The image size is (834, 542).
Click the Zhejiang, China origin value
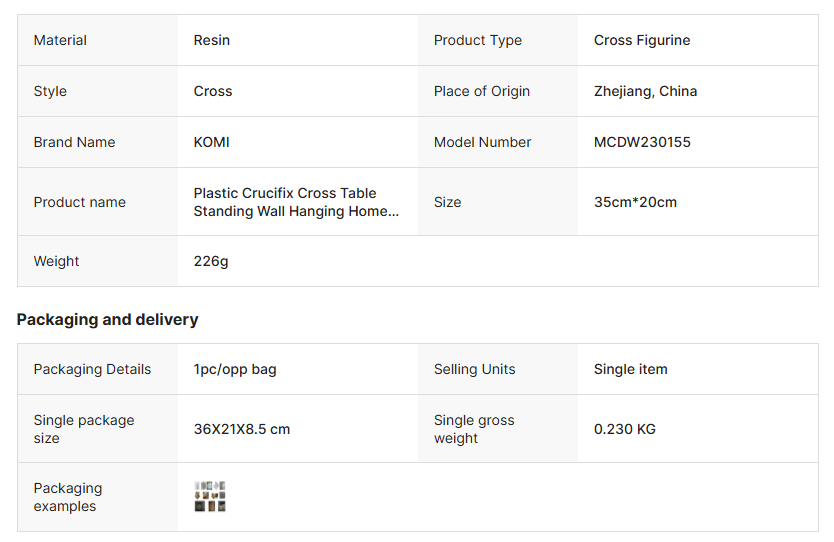pyautogui.click(x=645, y=91)
